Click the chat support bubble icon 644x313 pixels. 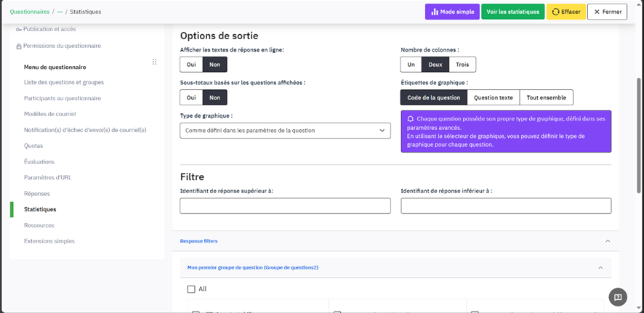[x=617, y=297]
